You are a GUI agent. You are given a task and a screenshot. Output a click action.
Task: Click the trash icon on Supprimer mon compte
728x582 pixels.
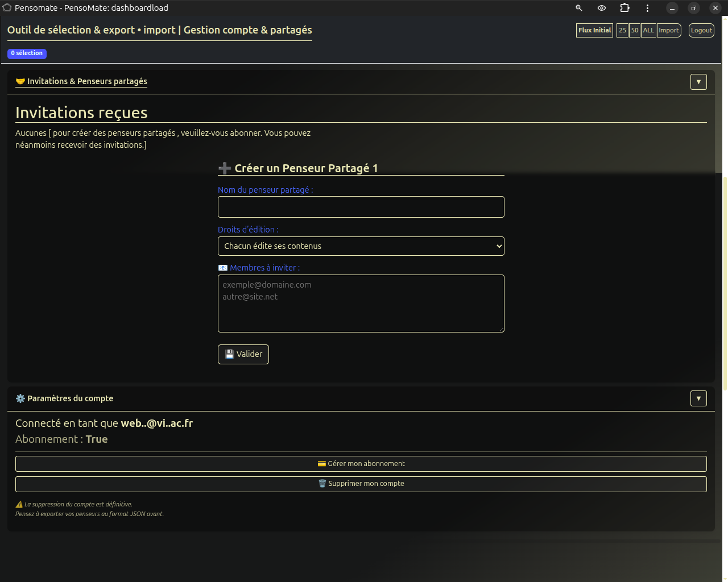coord(323,484)
